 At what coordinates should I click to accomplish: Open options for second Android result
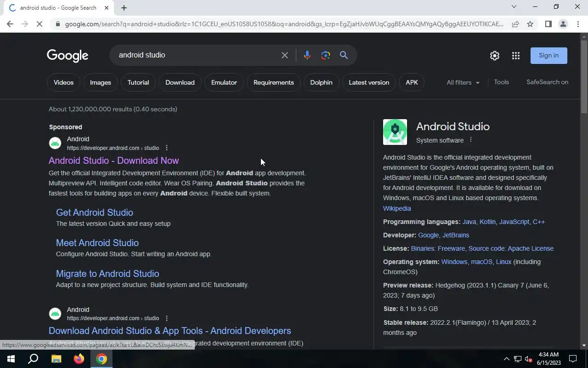coord(167,318)
